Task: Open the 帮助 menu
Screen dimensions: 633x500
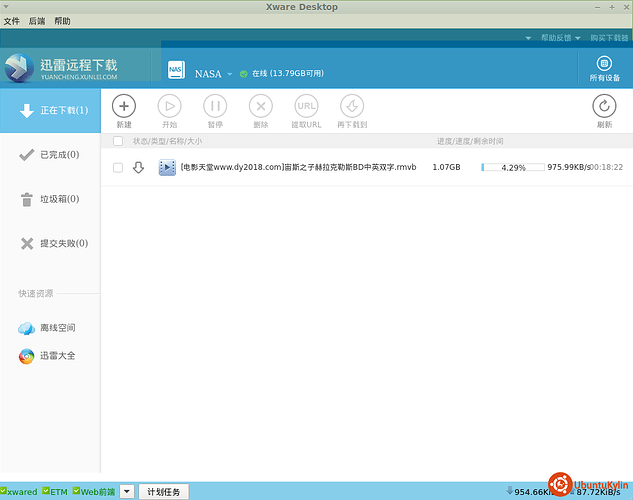Action: click(62, 21)
